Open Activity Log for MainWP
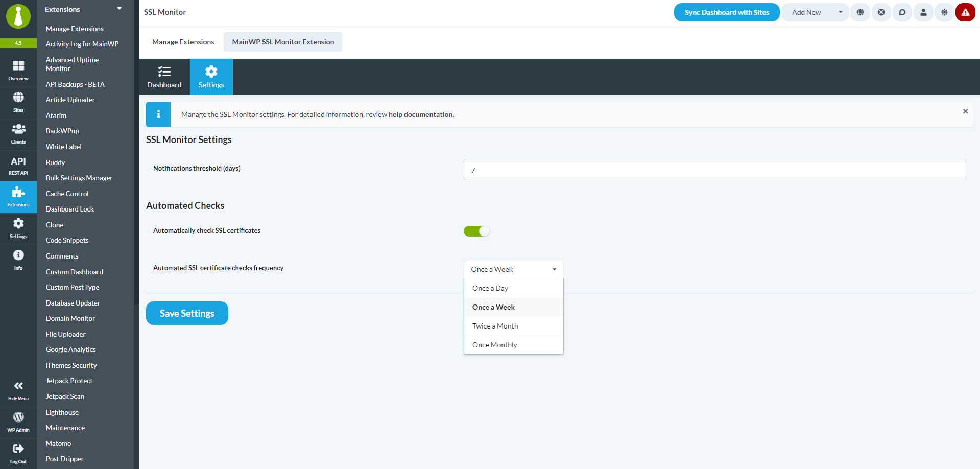The image size is (980, 469). coord(82,44)
